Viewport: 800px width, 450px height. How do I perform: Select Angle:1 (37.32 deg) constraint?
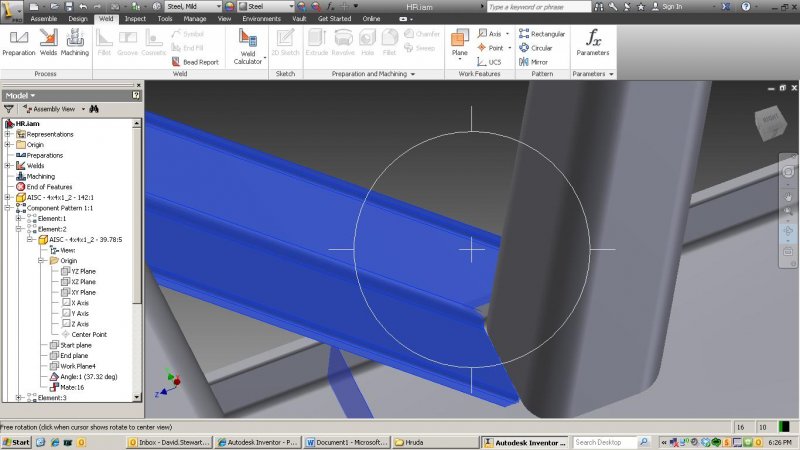[83, 377]
